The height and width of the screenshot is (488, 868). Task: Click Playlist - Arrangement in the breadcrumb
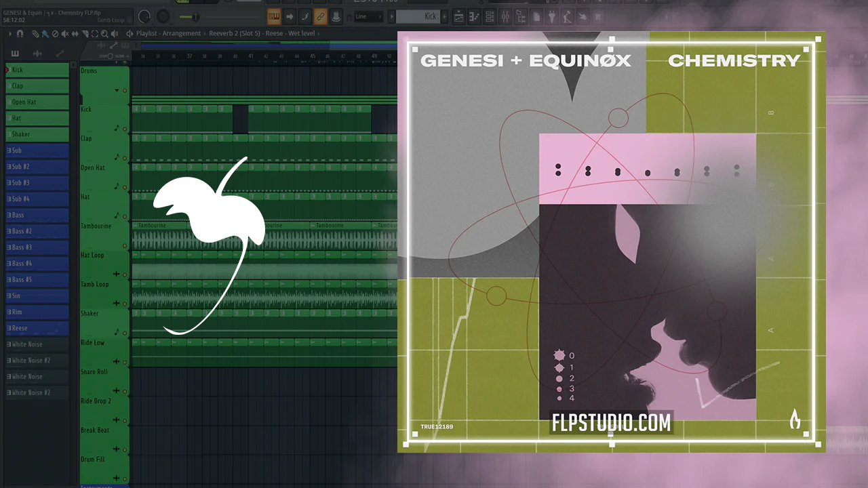169,33
